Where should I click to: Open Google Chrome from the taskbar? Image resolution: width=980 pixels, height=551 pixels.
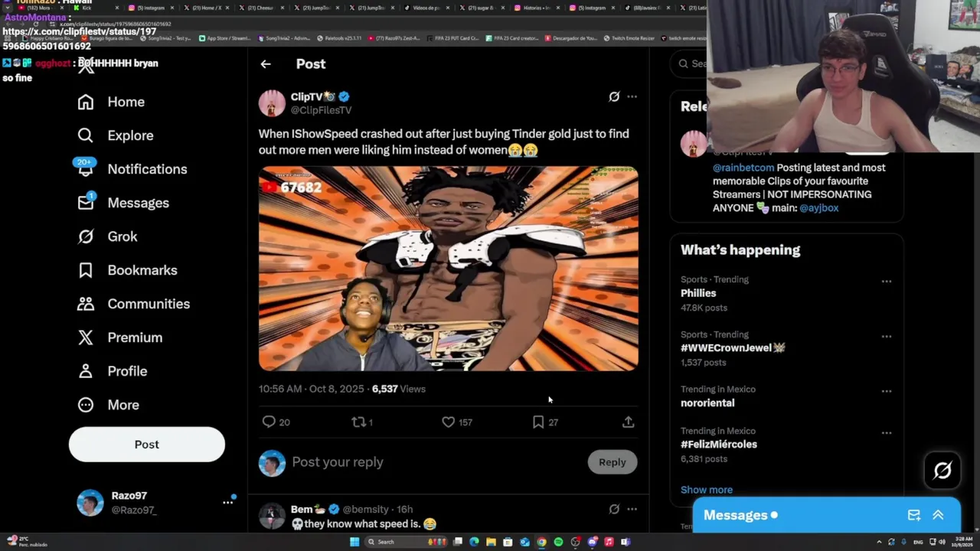click(x=541, y=542)
